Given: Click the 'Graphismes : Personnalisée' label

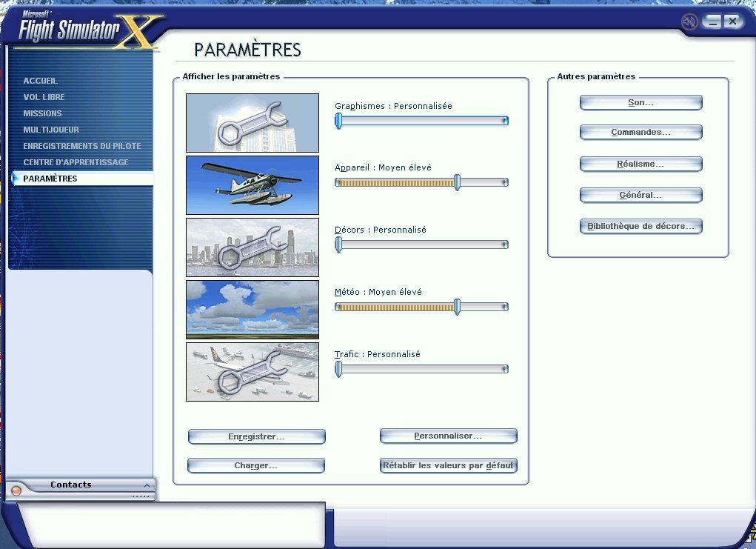Looking at the screenshot, I should pyautogui.click(x=393, y=106).
